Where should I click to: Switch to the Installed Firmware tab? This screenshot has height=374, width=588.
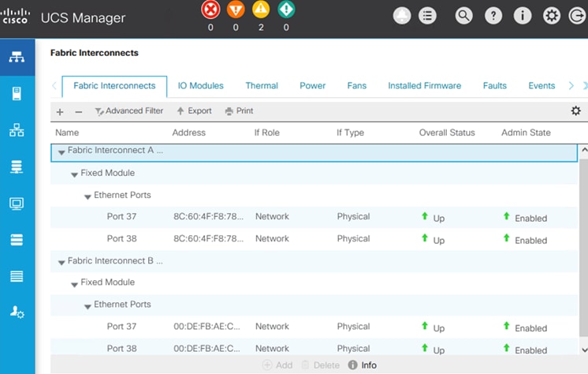point(424,86)
